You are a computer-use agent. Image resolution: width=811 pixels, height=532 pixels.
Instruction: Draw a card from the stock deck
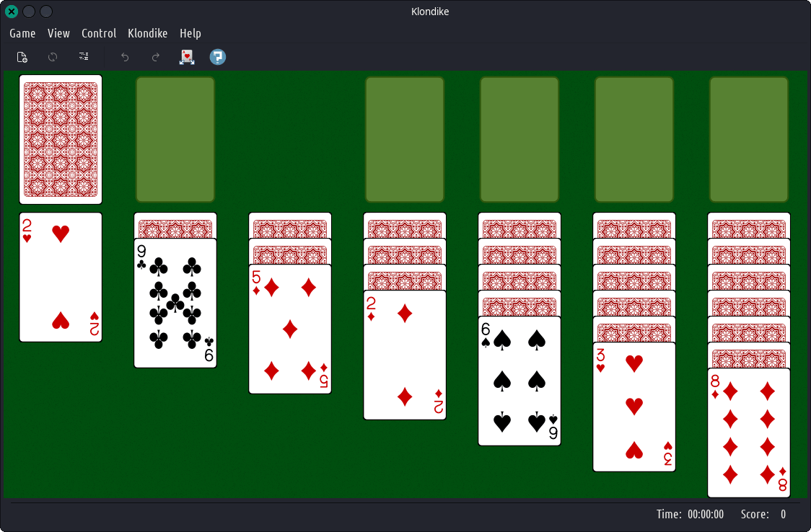pyautogui.click(x=61, y=139)
